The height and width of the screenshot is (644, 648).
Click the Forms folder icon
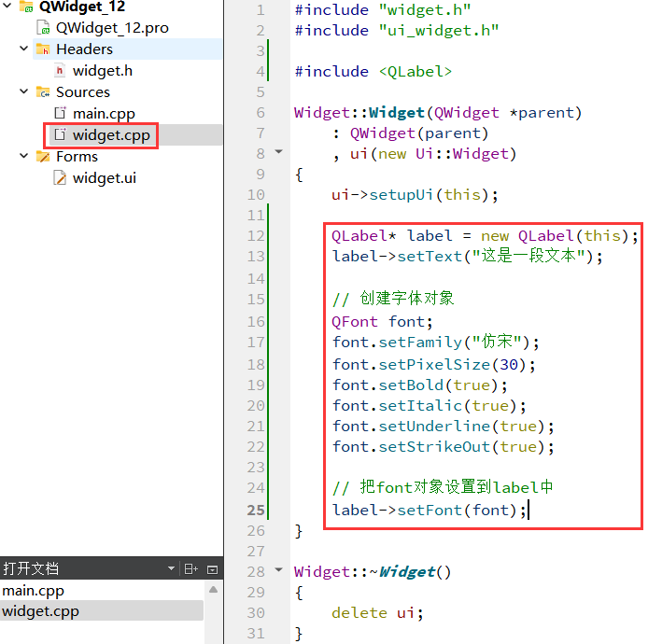[43, 157]
